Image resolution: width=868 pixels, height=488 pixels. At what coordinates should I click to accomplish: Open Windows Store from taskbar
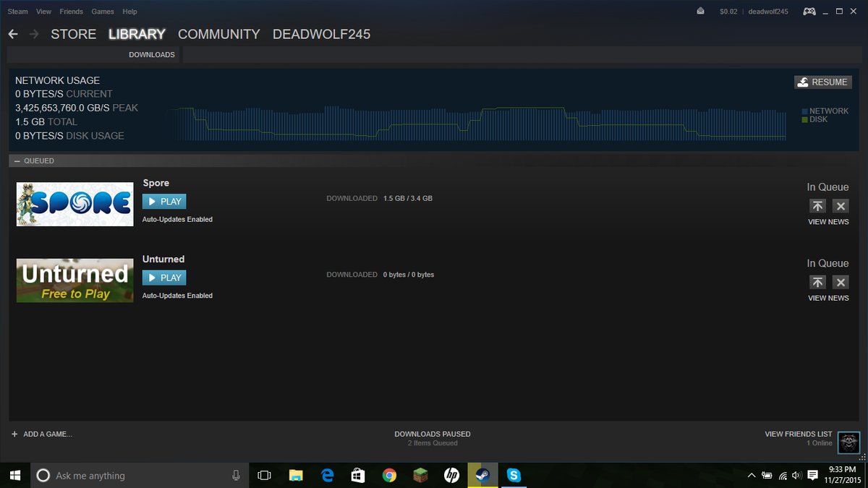click(x=358, y=475)
